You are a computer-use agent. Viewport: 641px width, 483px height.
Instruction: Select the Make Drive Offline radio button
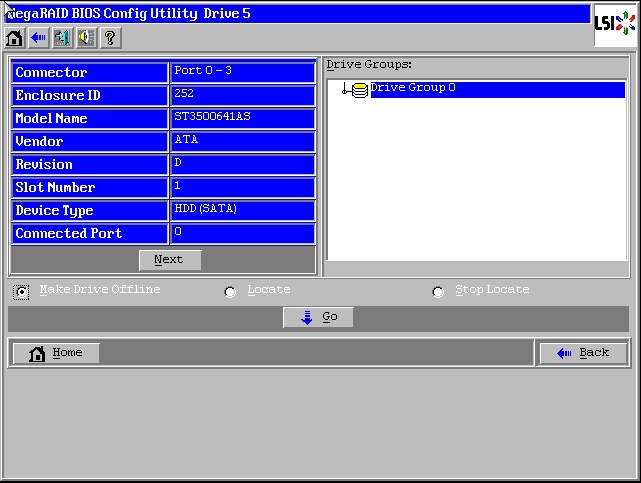point(21,292)
